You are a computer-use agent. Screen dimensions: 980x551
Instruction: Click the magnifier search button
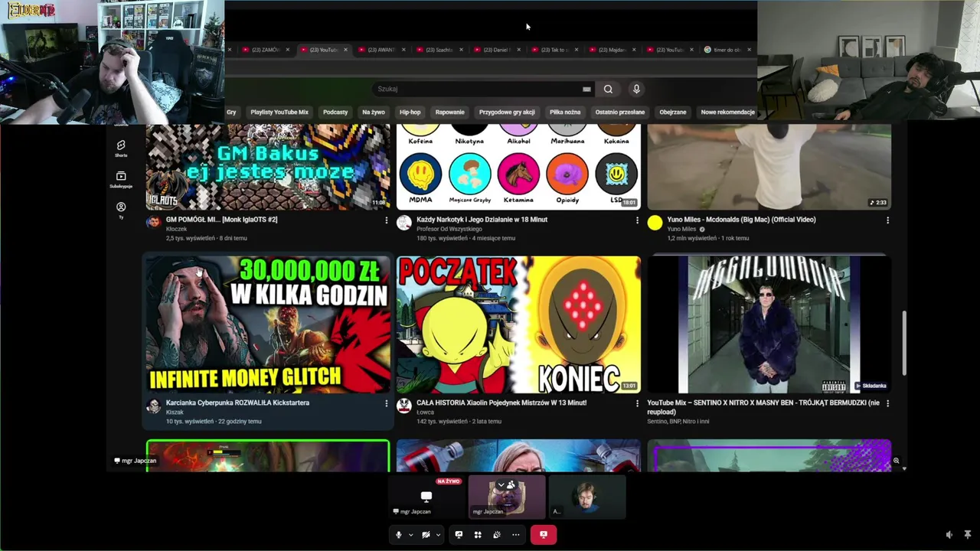pos(608,89)
